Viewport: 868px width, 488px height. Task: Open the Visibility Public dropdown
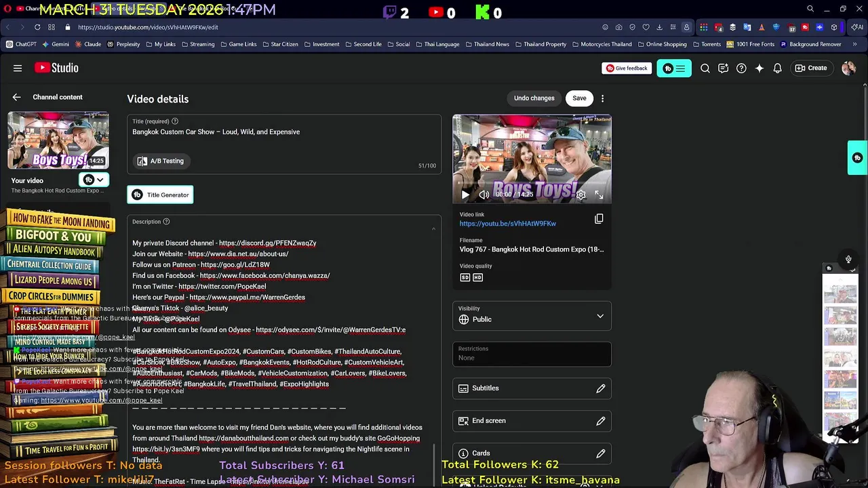point(532,315)
